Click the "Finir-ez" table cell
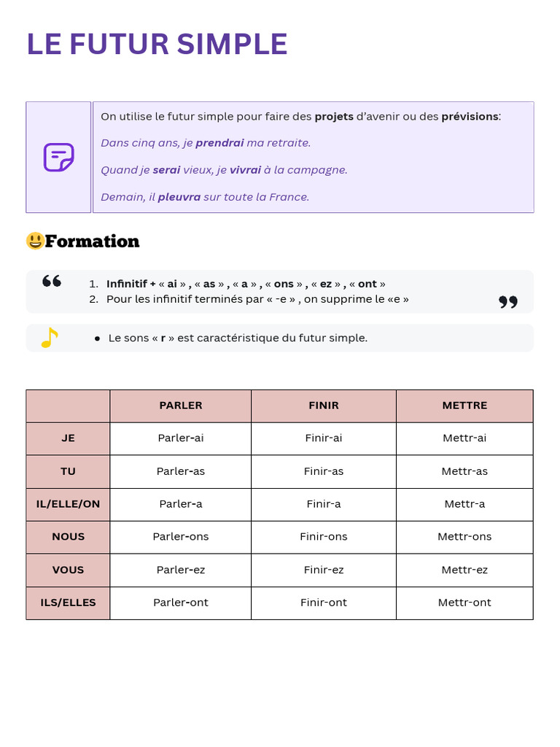The height and width of the screenshot is (747, 560). [324, 570]
